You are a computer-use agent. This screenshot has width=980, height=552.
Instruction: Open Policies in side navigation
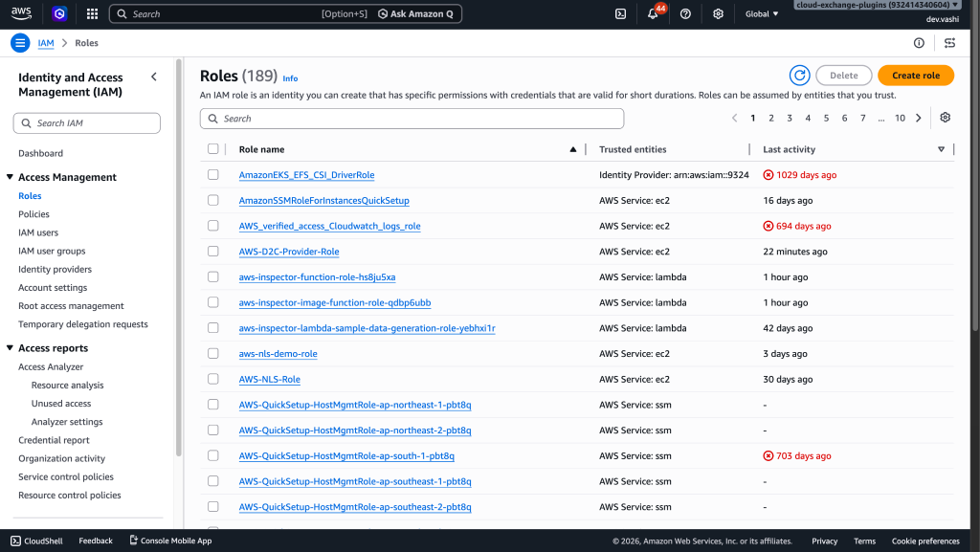(33, 214)
